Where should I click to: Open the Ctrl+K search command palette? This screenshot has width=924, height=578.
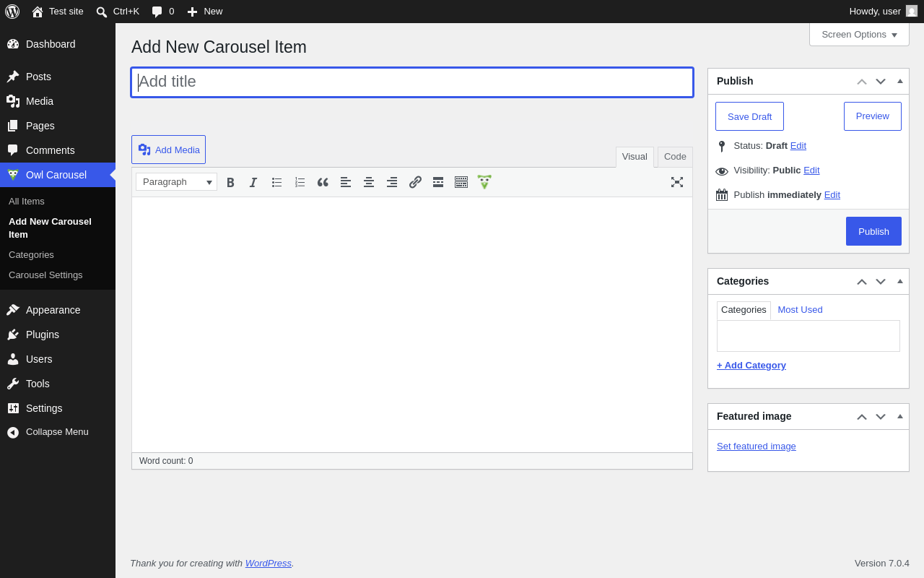click(118, 12)
